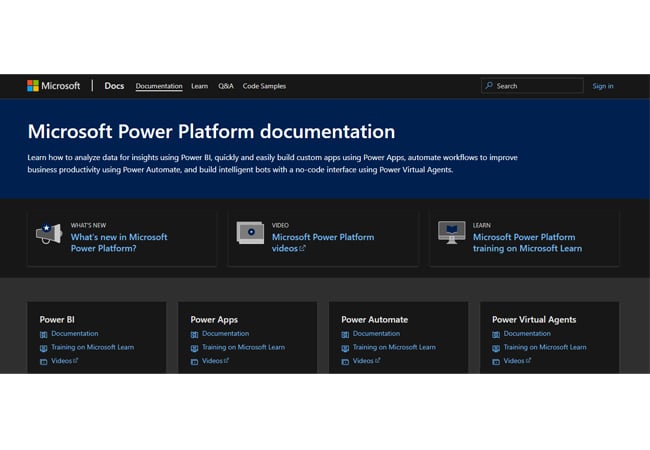This screenshot has height=450, width=650.
Task: Click Power Automate Training icon
Action: tap(345, 348)
